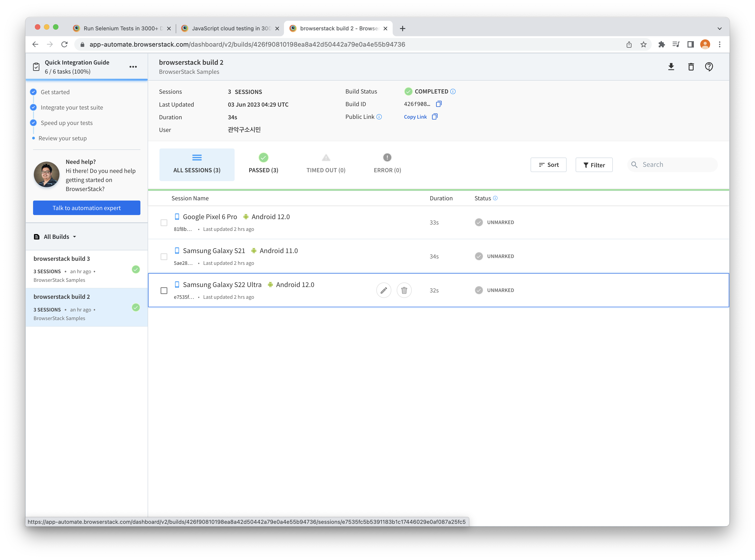Switch to the PASSED (3) tab
This screenshot has width=755, height=560.
click(263, 164)
